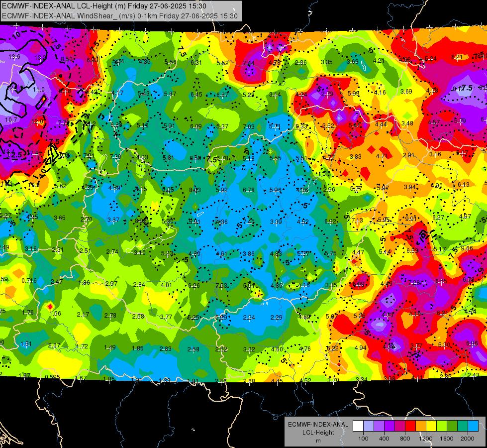Click the wind shear value 4.94
487x448 pixels.
tap(360, 347)
